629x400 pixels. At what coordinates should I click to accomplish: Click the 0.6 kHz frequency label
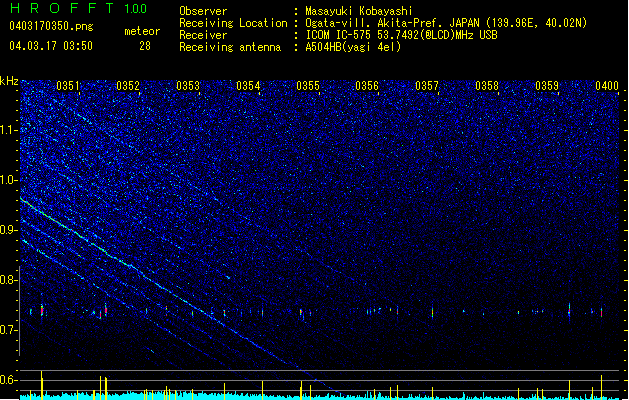9,380
